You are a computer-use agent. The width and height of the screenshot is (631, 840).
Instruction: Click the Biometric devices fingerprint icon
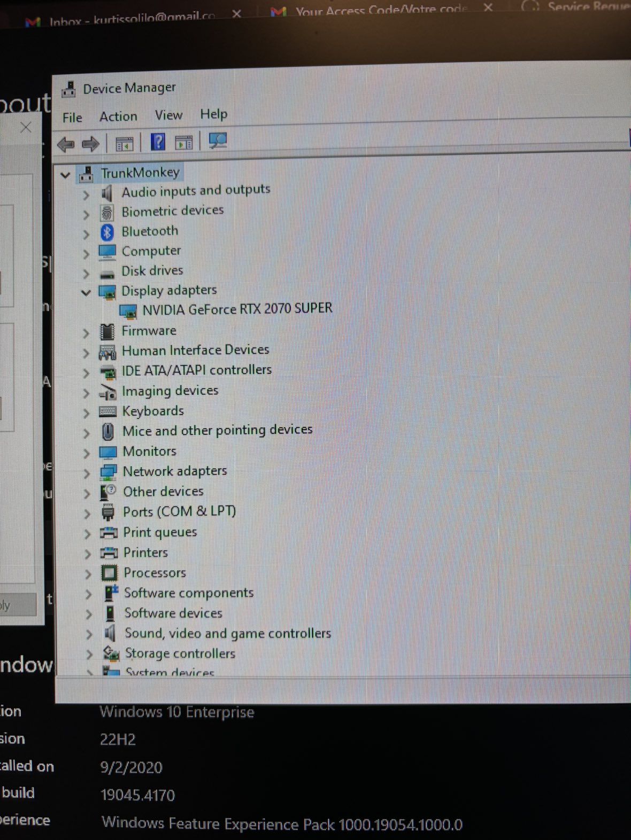107,212
